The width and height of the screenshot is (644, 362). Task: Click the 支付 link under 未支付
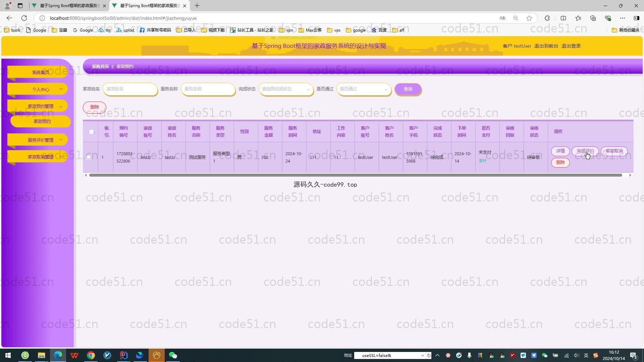pos(482,161)
